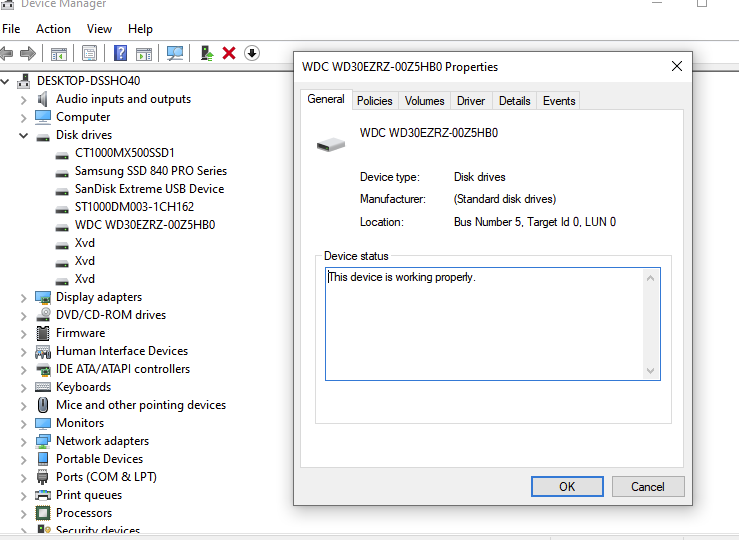739x540 pixels.
Task: Select CT1000MX500SSD1 disk drive
Action: click(x=124, y=153)
